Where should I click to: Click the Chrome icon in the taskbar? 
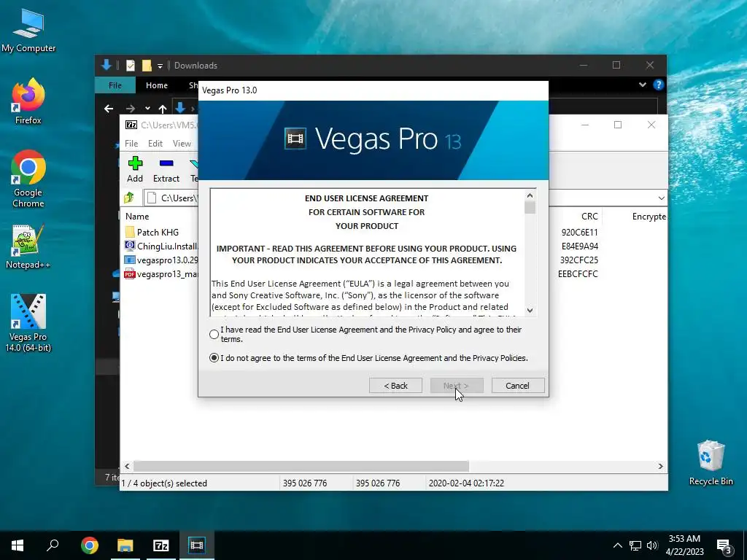pos(89,545)
